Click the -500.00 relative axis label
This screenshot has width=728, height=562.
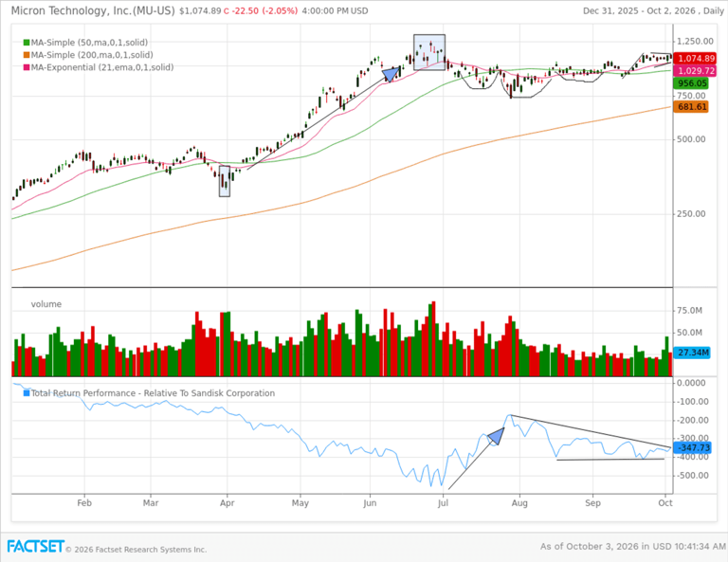coord(691,476)
